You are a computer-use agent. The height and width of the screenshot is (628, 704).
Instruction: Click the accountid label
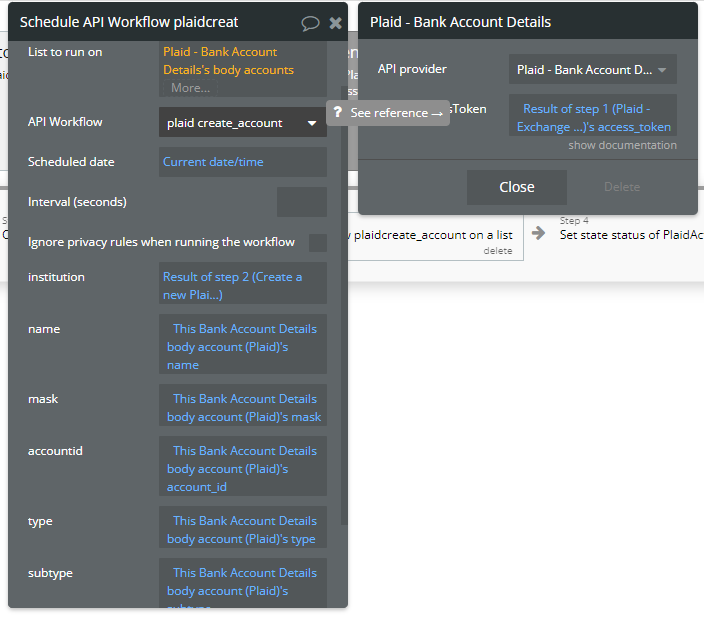(x=55, y=451)
